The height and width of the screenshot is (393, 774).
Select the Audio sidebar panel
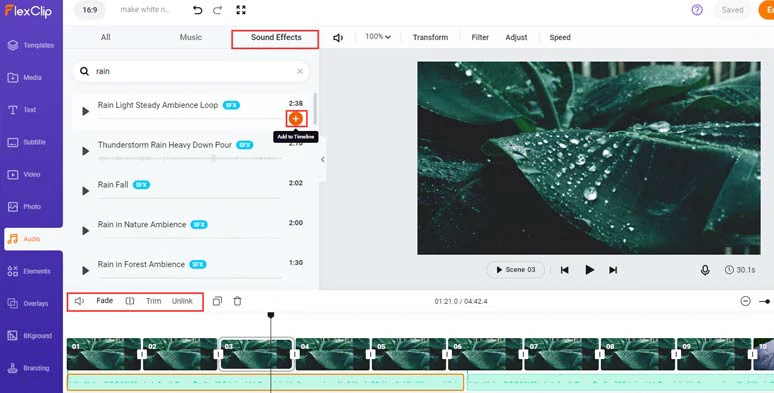[33, 239]
